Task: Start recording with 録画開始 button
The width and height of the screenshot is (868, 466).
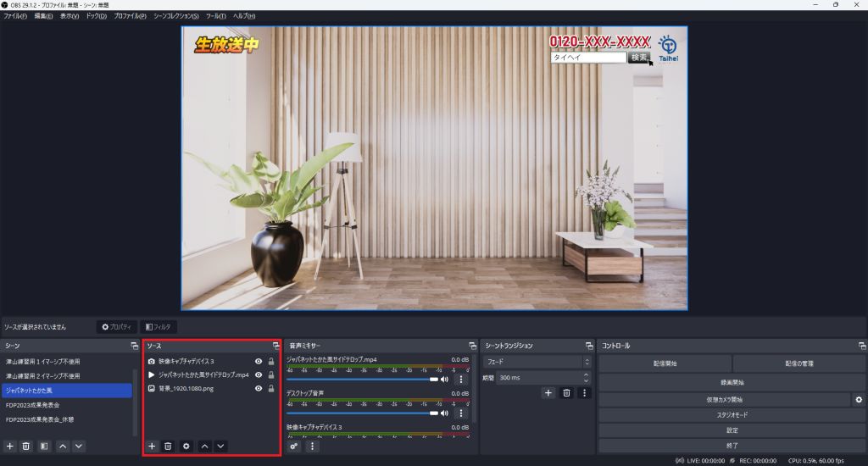Action: tap(732, 382)
